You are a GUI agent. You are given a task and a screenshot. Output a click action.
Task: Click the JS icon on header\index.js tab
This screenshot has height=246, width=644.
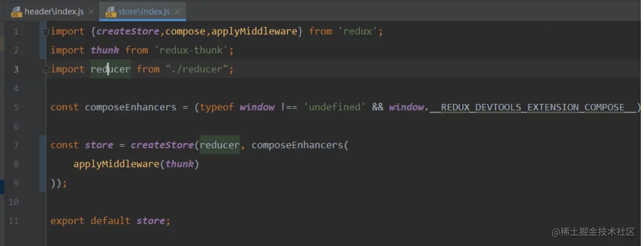(16, 11)
